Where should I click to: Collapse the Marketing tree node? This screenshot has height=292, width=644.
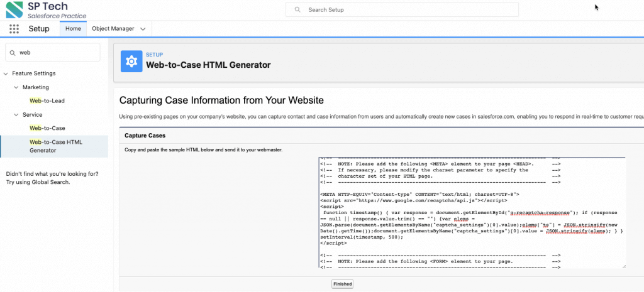click(x=16, y=87)
